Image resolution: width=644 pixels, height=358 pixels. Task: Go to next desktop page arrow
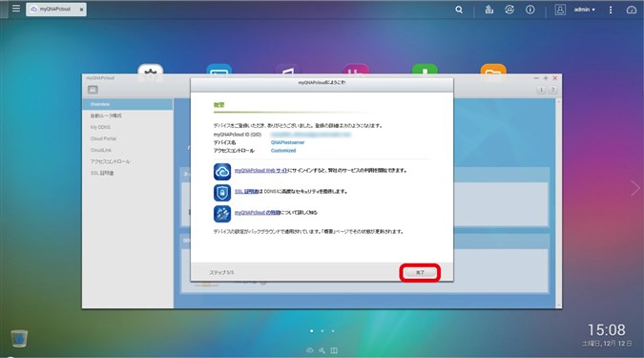[635, 188]
